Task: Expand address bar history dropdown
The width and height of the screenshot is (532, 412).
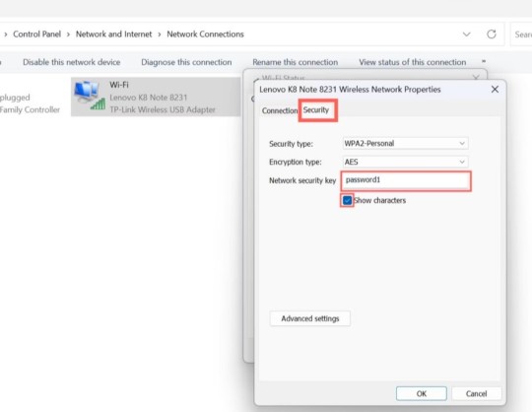Action: (x=467, y=34)
